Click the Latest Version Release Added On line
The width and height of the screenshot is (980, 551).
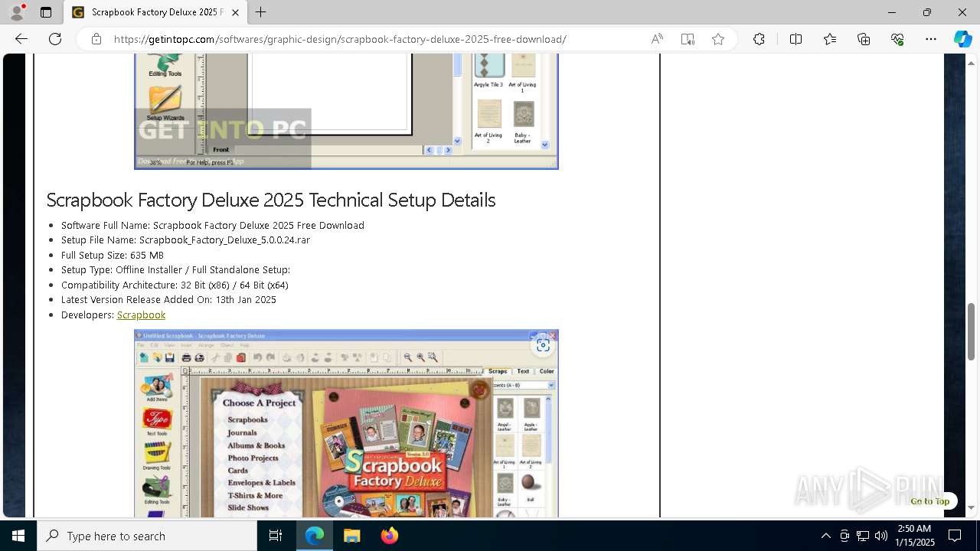coord(168,299)
